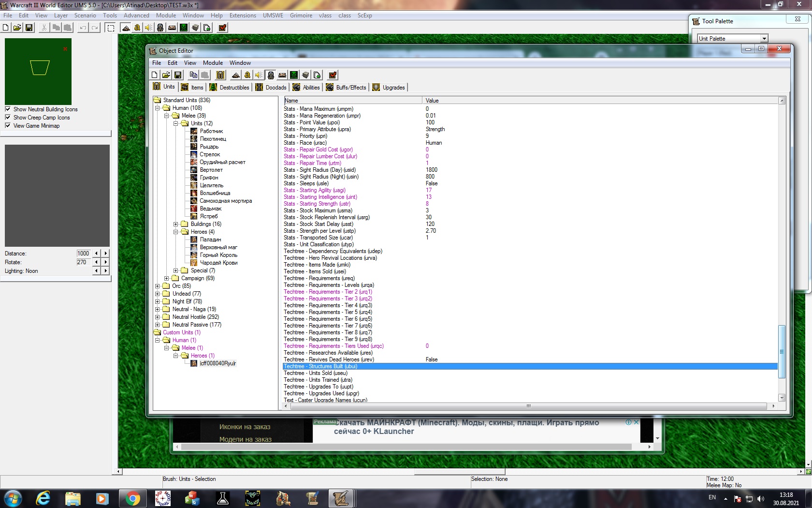Image resolution: width=812 pixels, height=508 pixels.
Task: Open Trigger Editor from main World Editor toolbar
Action: click(137, 28)
